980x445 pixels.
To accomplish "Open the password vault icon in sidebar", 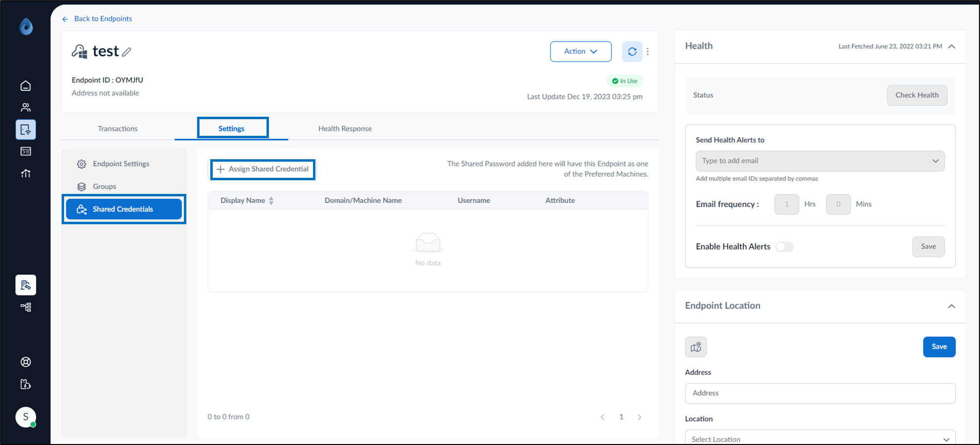I will [25, 151].
